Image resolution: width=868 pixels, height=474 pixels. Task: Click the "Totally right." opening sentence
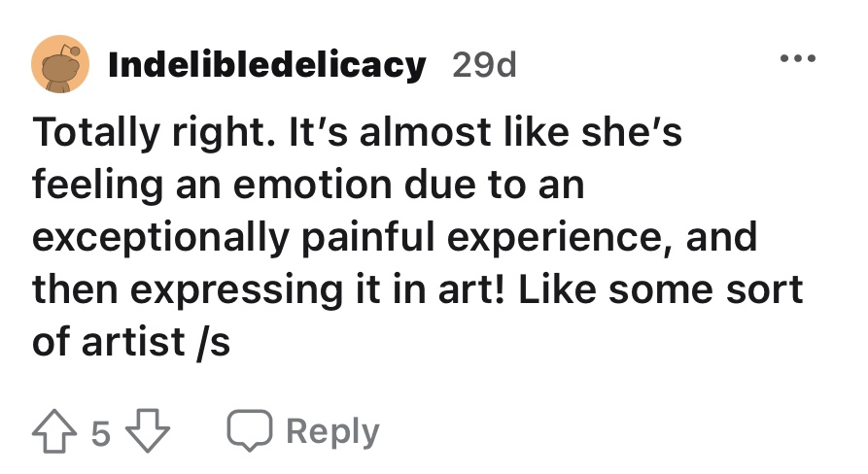coord(142,133)
